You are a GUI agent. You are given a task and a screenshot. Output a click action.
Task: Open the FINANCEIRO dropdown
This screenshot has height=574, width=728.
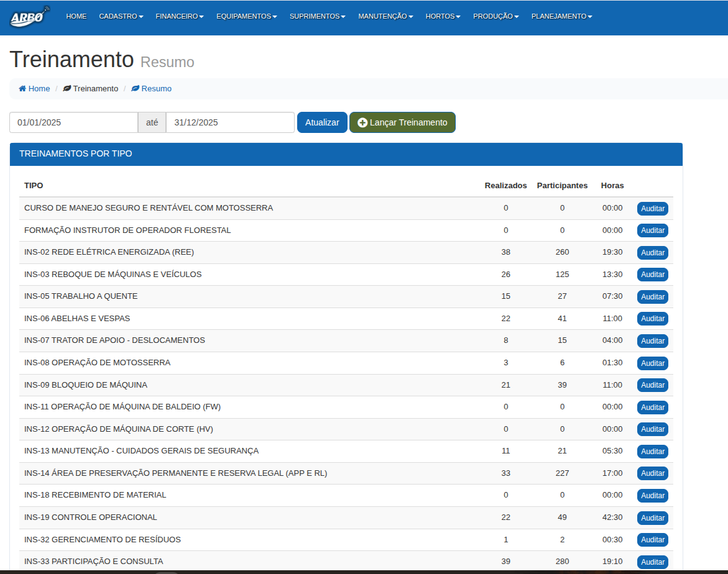click(179, 17)
